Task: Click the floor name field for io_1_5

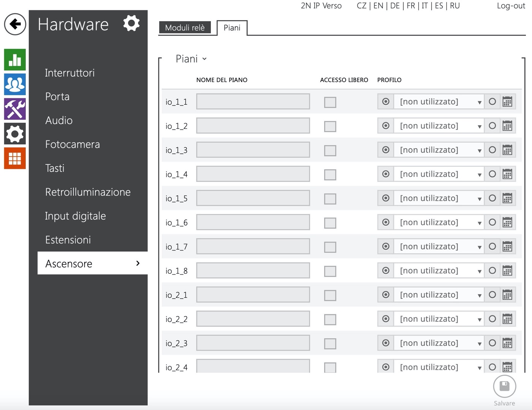Action: coord(253,198)
